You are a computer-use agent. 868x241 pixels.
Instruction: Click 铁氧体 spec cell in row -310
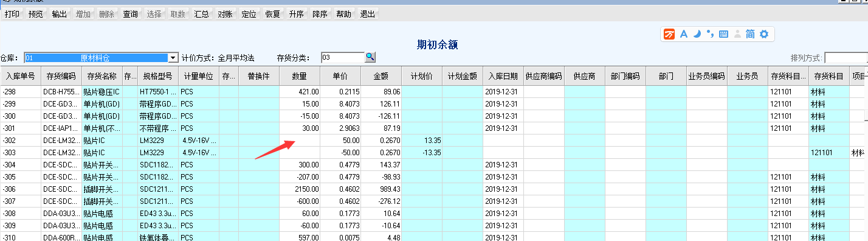click(157, 237)
